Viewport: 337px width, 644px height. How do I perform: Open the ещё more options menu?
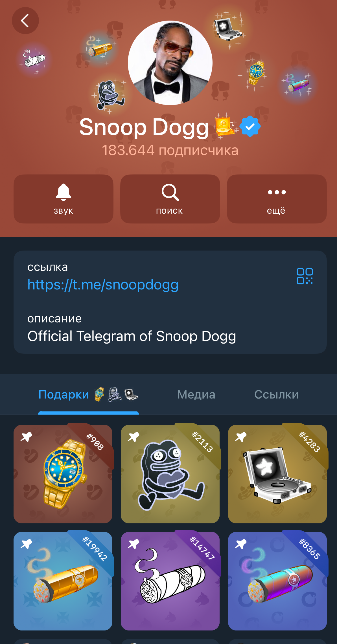(277, 199)
